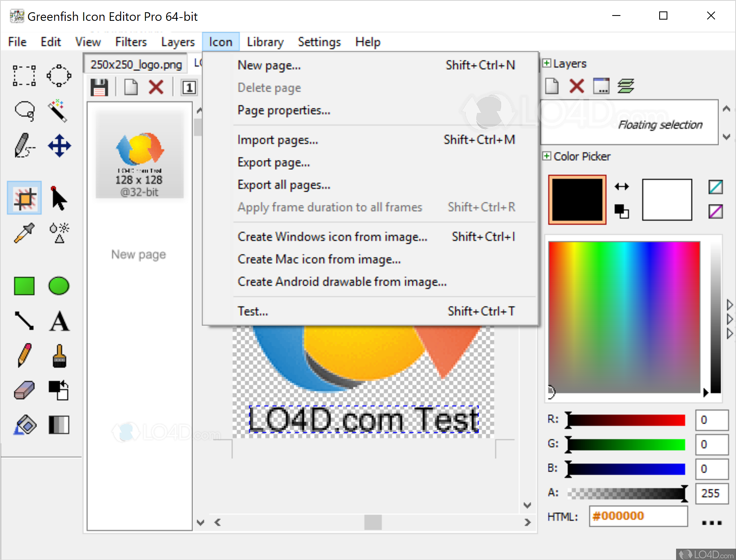Select the Eraser tool
The image size is (736, 560).
23,390
